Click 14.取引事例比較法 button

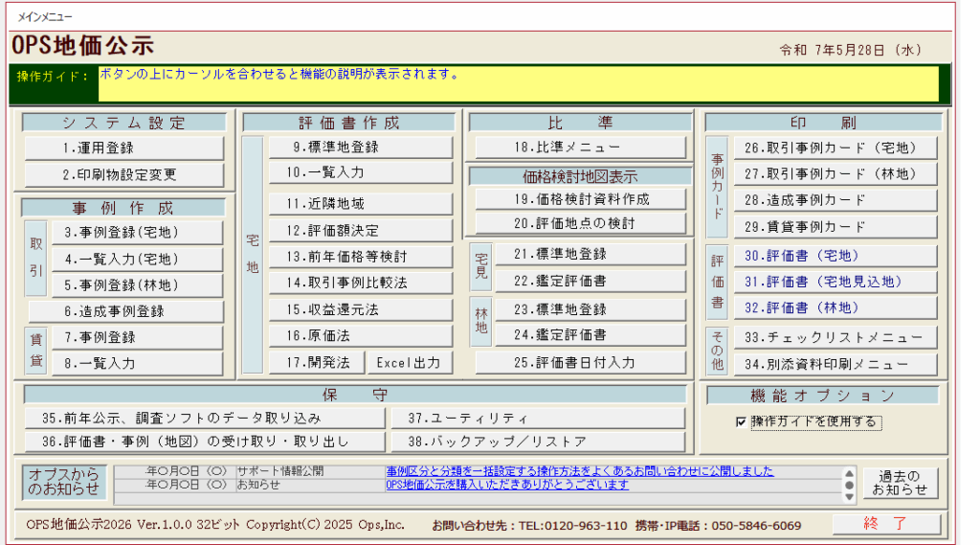click(x=361, y=283)
